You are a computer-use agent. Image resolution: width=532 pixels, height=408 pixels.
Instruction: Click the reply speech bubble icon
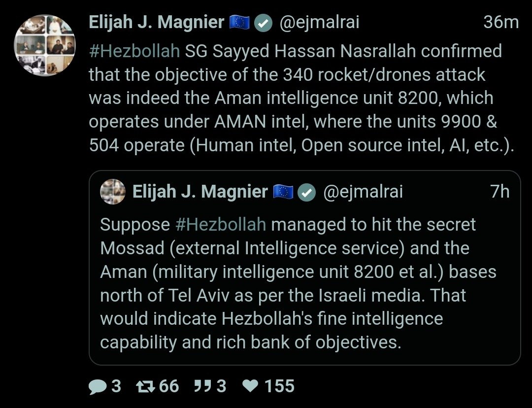tap(98, 386)
